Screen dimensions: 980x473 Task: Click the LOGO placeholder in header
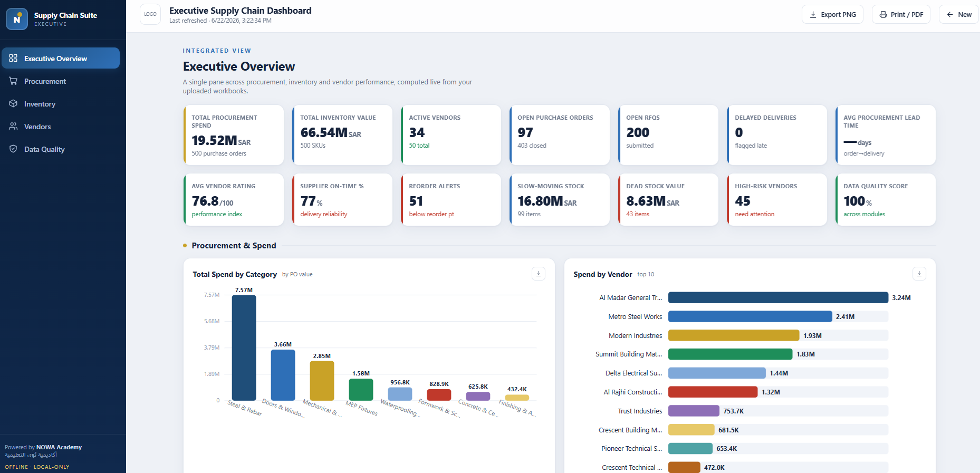150,14
